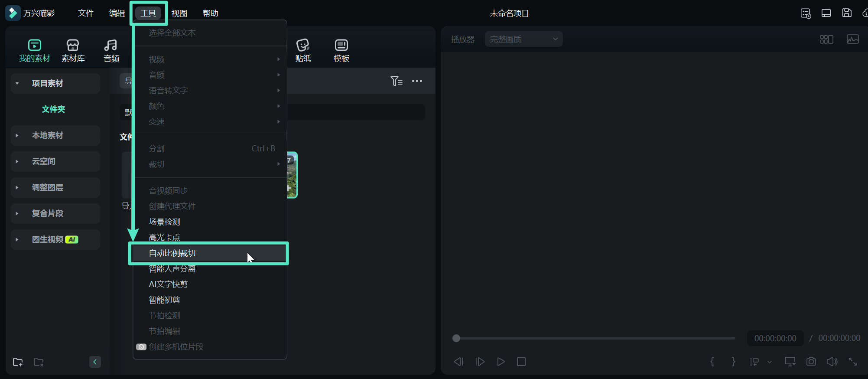Expand the 本地素材 tree item
Image resolution: width=868 pixels, height=379 pixels.
[17, 135]
